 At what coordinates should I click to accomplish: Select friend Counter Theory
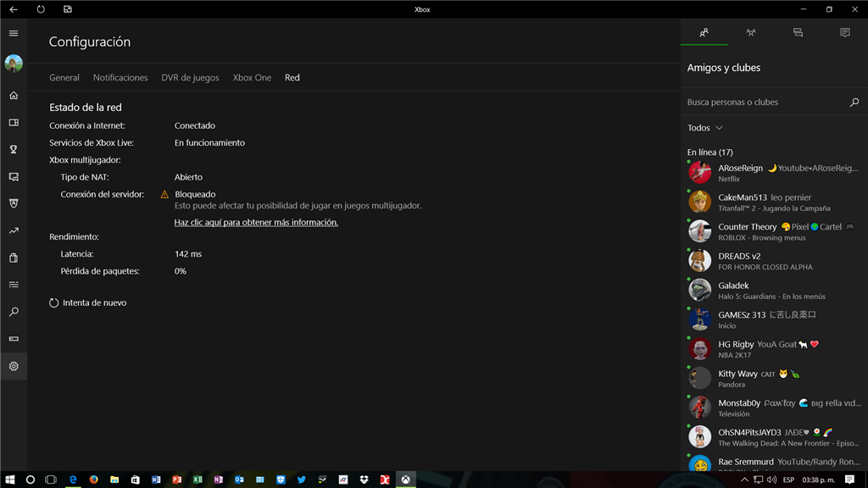coord(774,231)
